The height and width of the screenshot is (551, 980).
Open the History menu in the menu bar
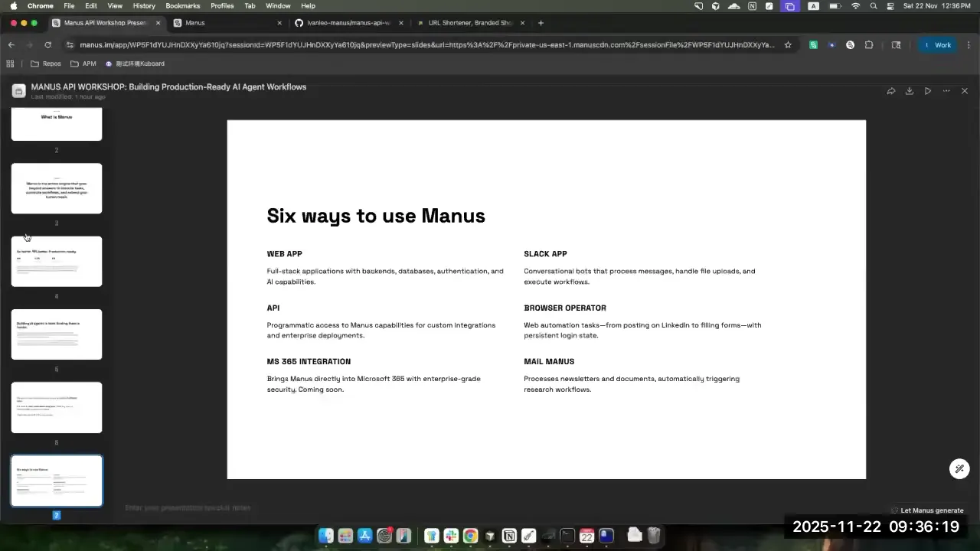click(x=143, y=5)
